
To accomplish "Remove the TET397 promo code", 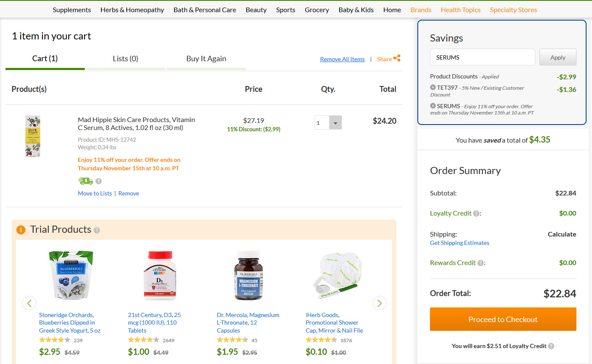I will [433, 87].
